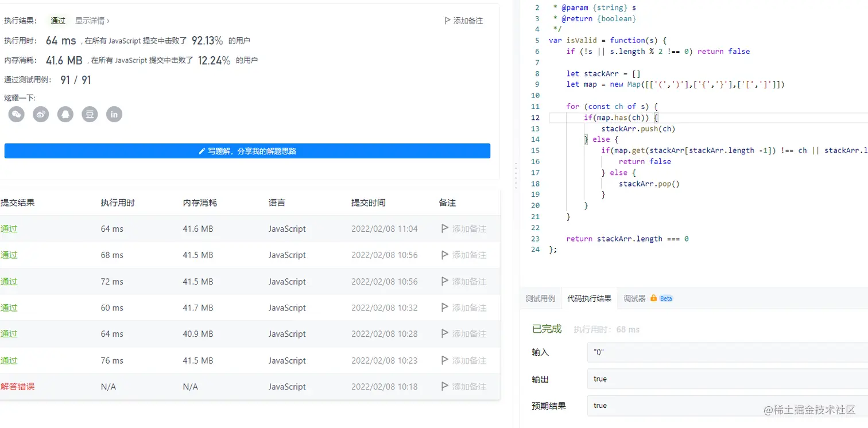This screenshot has width=868, height=428.
Task: Open the 通过 submission from 10:23
Action: [9, 361]
